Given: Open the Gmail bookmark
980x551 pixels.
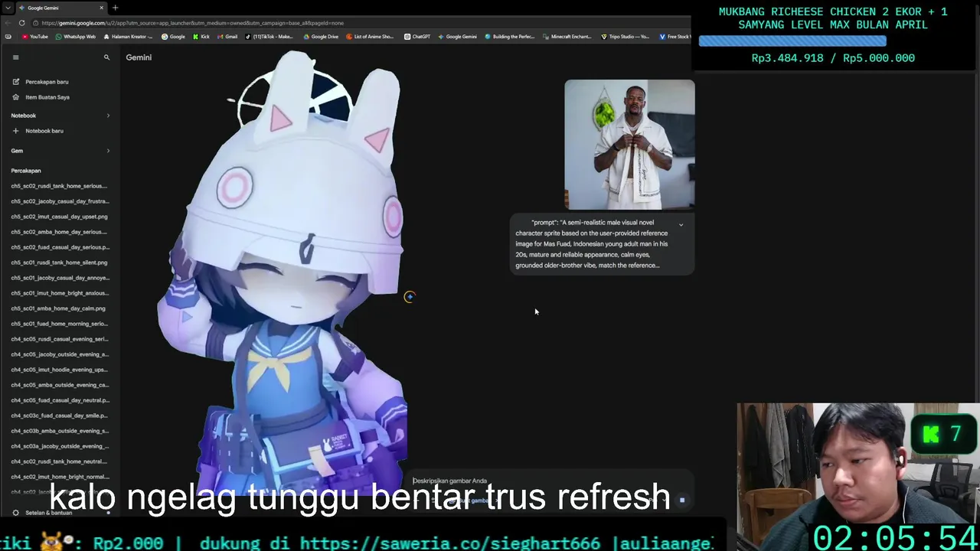Looking at the screenshot, I should [227, 37].
